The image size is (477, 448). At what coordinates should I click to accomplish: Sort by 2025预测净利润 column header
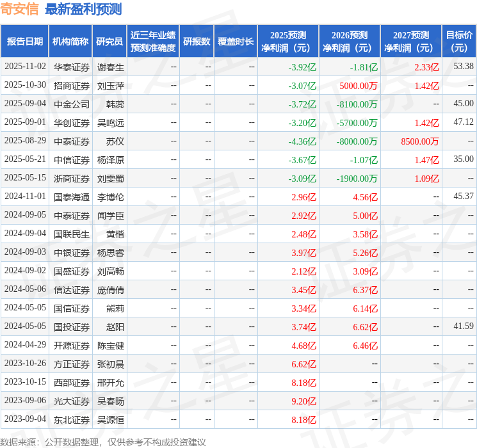(288, 41)
